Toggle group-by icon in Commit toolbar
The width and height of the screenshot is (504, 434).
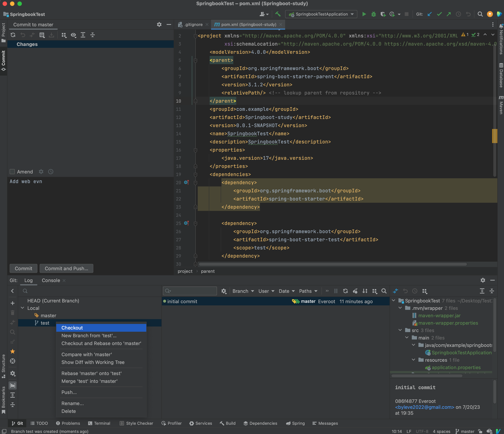pyautogui.click(x=64, y=35)
